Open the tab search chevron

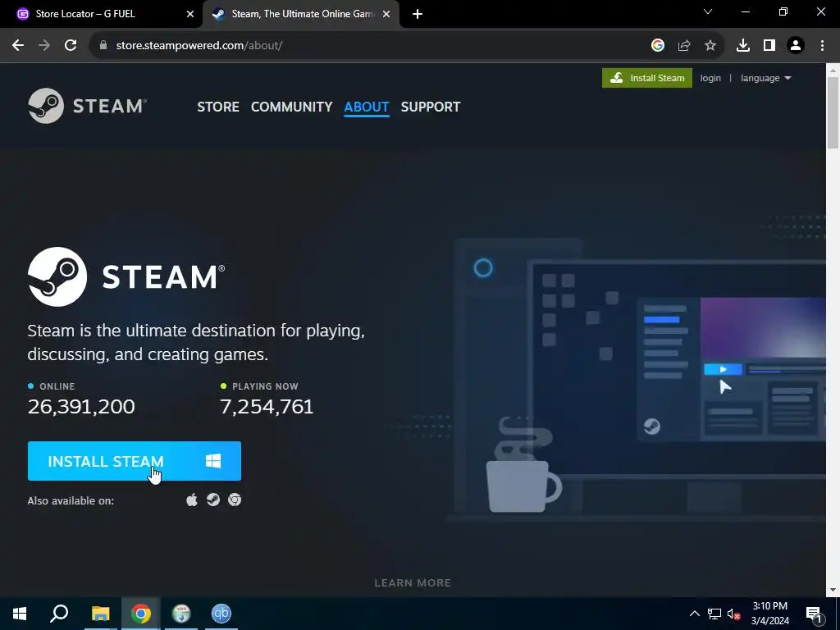(708, 11)
